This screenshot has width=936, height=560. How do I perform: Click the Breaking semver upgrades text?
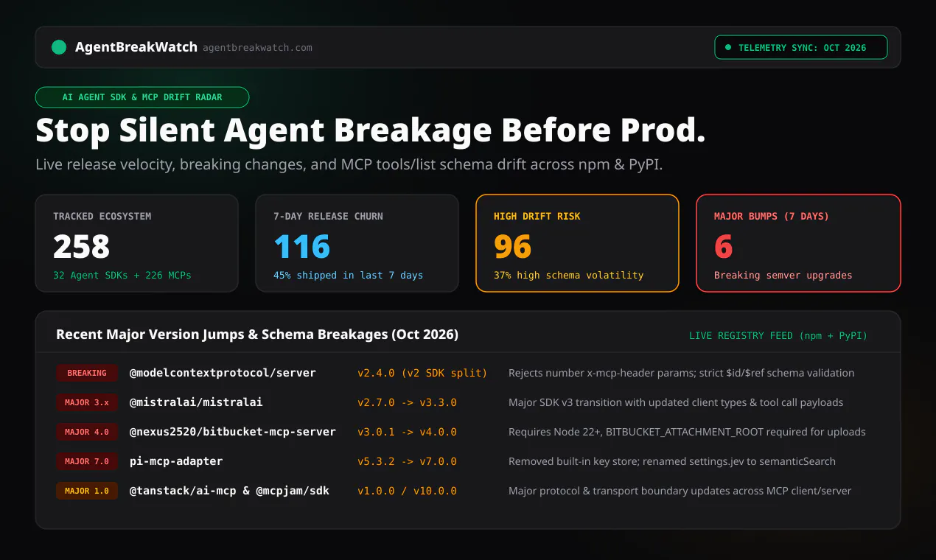point(783,275)
